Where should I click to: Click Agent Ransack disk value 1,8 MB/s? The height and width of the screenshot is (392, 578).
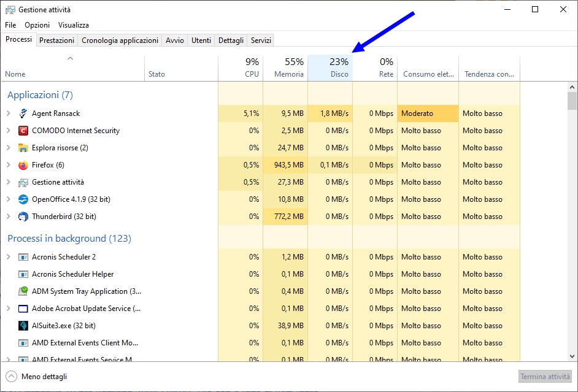(x=334, y=113)
